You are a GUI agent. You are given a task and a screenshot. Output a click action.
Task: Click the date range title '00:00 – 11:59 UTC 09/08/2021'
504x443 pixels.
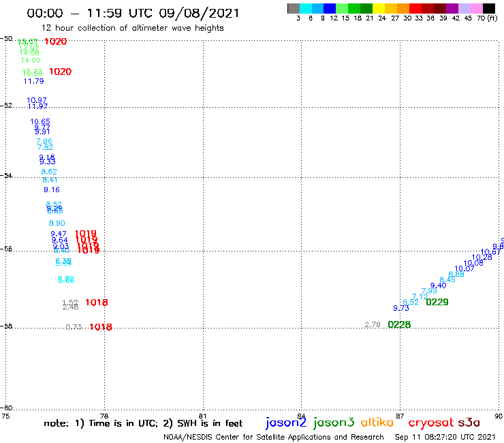click(133, 13)
